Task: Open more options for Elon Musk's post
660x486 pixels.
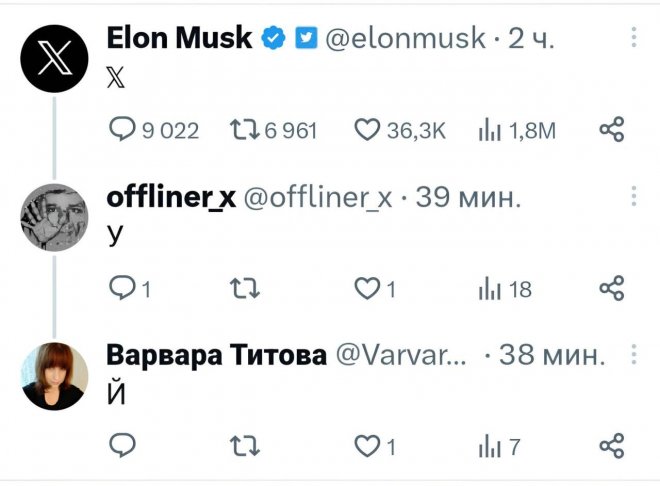Action: point(633,38)
